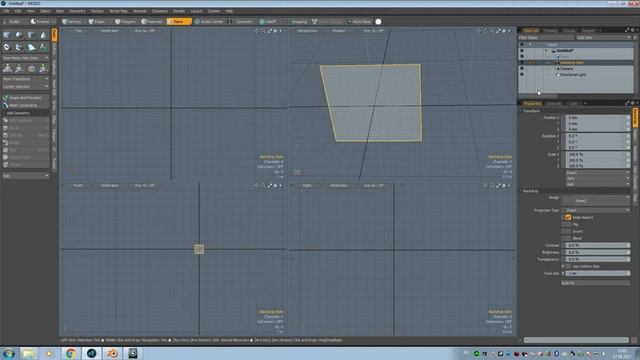Collapse the Backdrop section

(521, 191)
